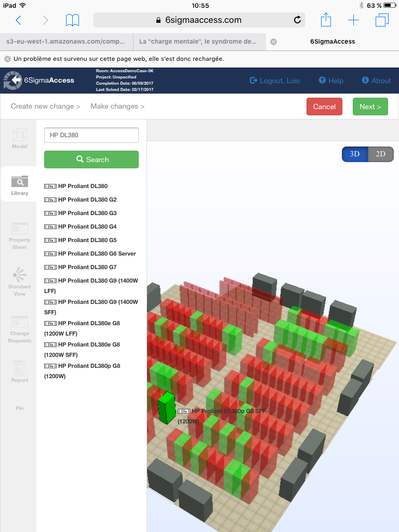Open the About link

377,81
